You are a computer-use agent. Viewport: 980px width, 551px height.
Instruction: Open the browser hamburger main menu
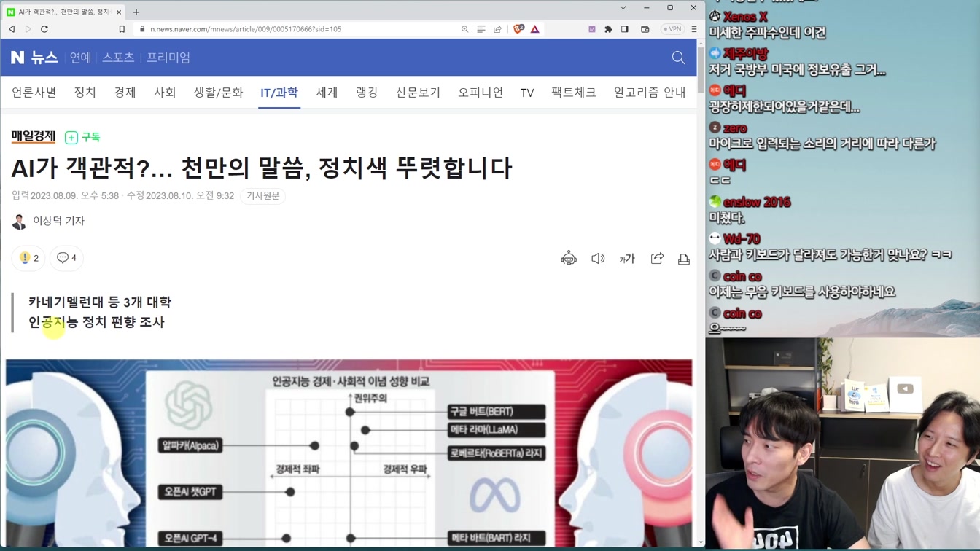click(693, 29)
